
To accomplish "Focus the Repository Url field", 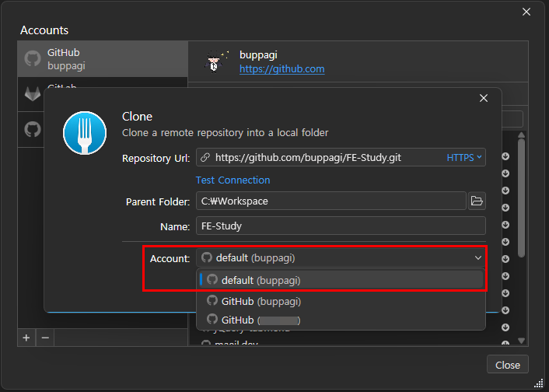I will 341,158.
